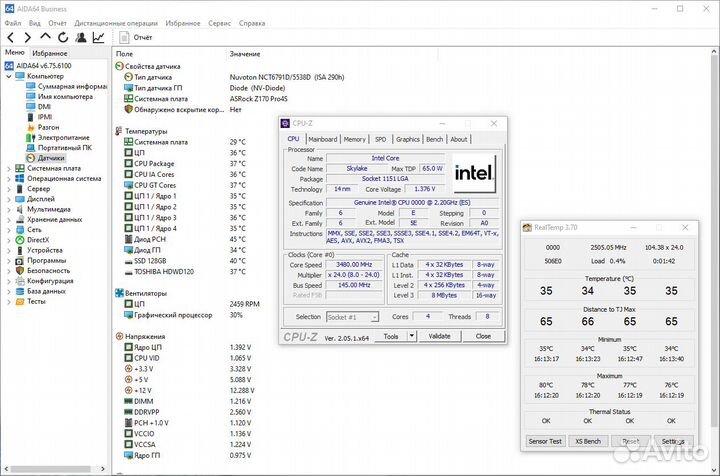Click the up-level arrow in AIDA64 toolbar
The width and height of the screenshot is (720, 476).
tap(45, 37)
